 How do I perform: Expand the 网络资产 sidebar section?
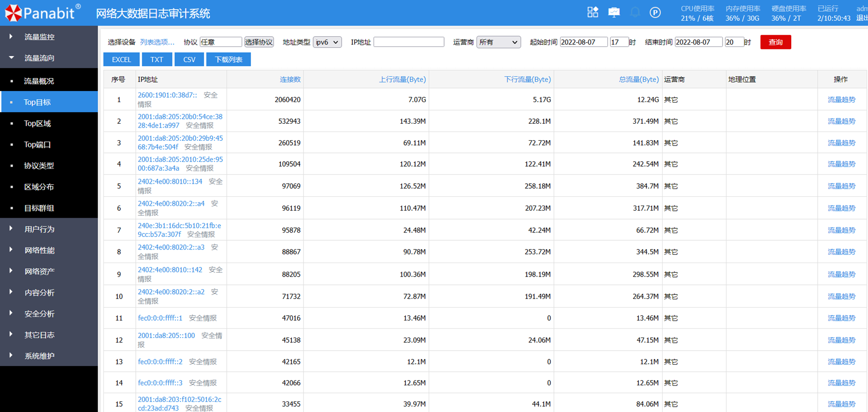coord(49,271)
